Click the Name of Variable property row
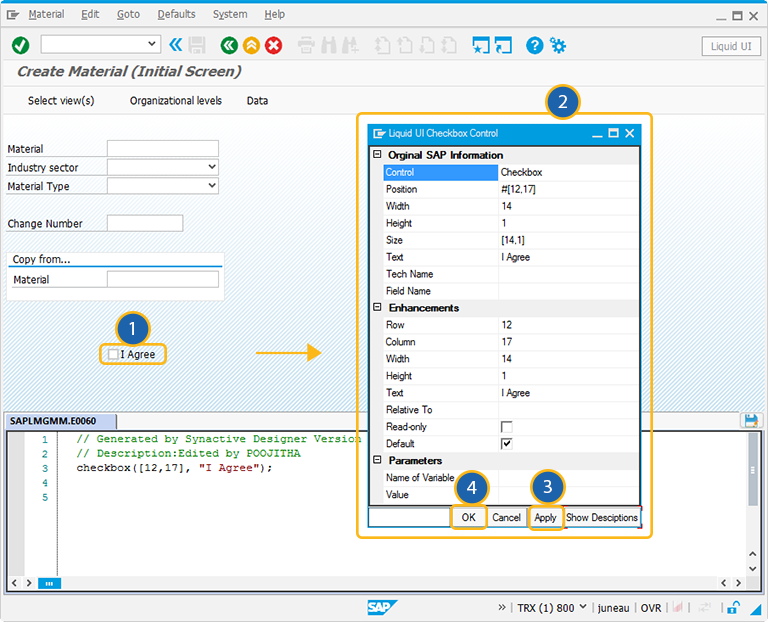 click(x=511, y=478)
